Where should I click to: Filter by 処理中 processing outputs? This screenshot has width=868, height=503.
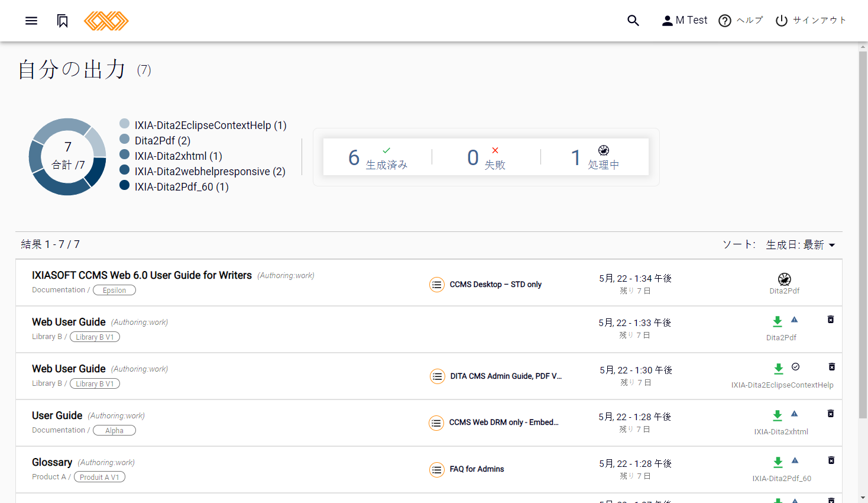tap(595, 157)
